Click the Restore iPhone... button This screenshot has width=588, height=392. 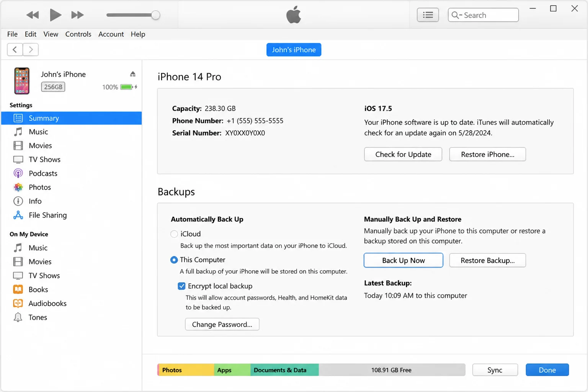(487, 154)
